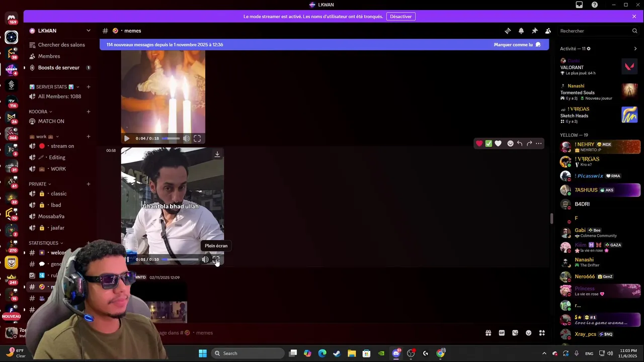Open the Tormented Souls activity card
Image resolution: width=644 pixels, height=362 pixels.
point(599,92)
